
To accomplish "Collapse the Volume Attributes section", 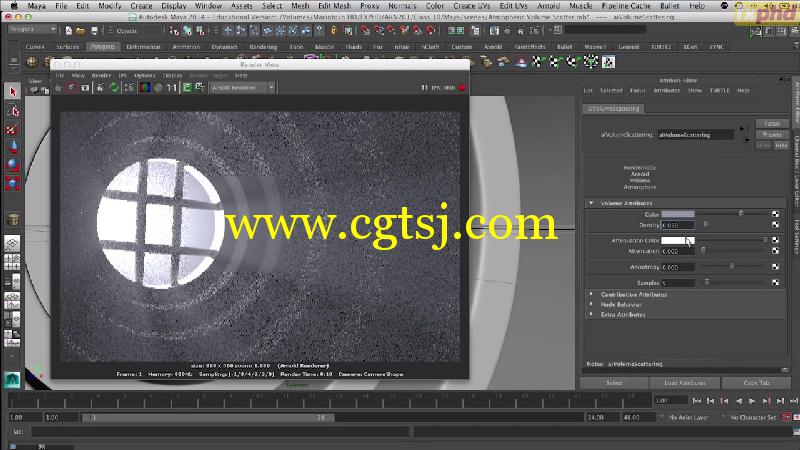I will [591, 203].
